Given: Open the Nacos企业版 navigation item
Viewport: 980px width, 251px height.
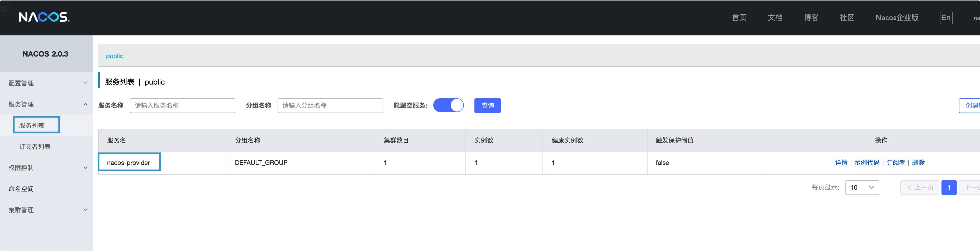Looking at the screenshot, I should click(x=897, y=17).
